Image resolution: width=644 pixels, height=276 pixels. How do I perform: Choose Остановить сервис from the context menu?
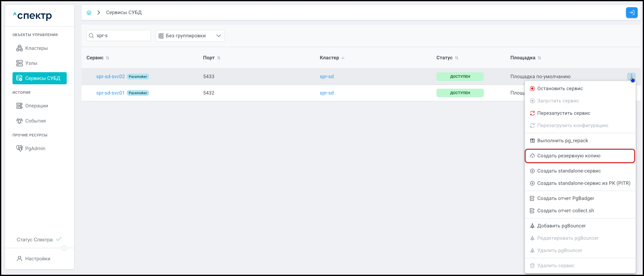(560, 89)
